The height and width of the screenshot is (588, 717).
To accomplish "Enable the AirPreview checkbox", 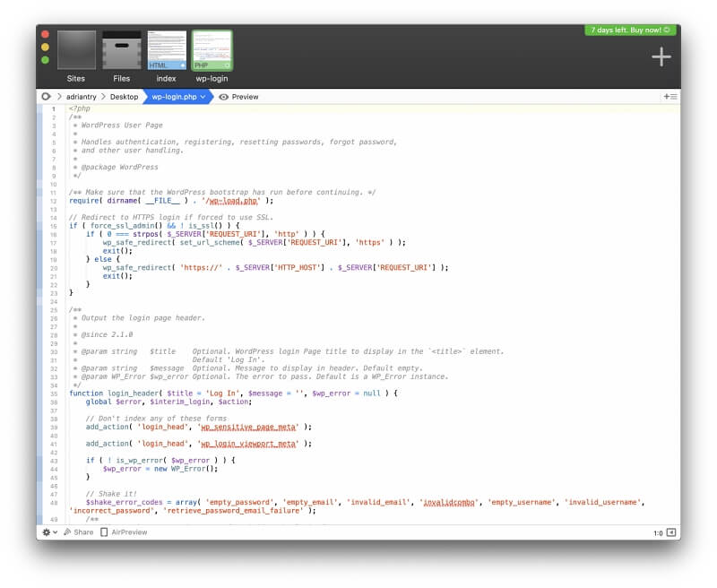I will point(102,532).
